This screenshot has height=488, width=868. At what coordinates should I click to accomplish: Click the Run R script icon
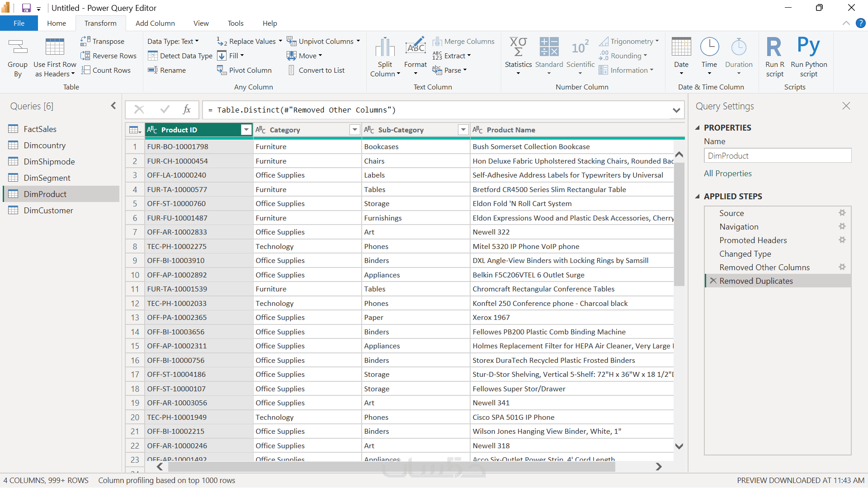click(x=774, y=47)
